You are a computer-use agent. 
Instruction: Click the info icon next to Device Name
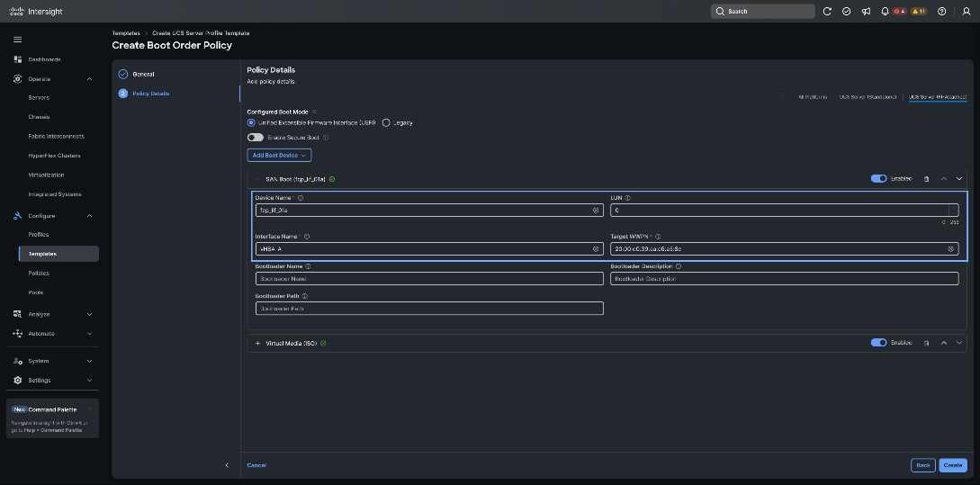[x=301, y=198]
